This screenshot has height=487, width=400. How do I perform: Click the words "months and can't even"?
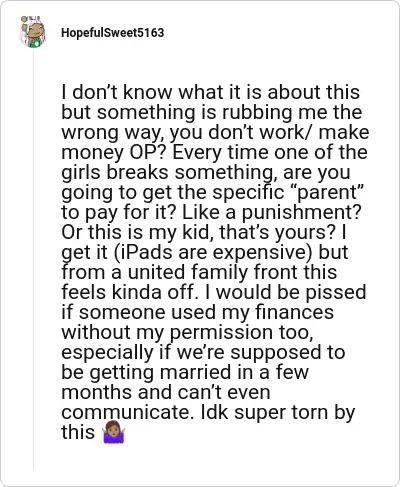(166, 392)
